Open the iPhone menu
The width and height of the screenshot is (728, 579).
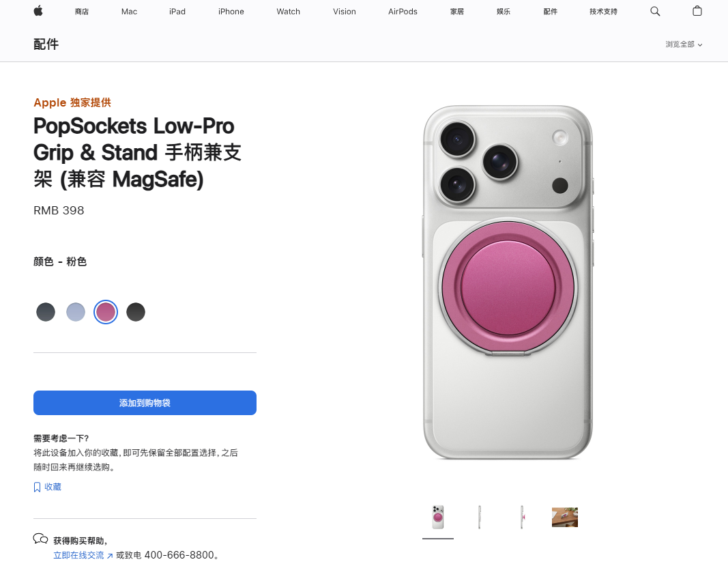pos(231,12)
